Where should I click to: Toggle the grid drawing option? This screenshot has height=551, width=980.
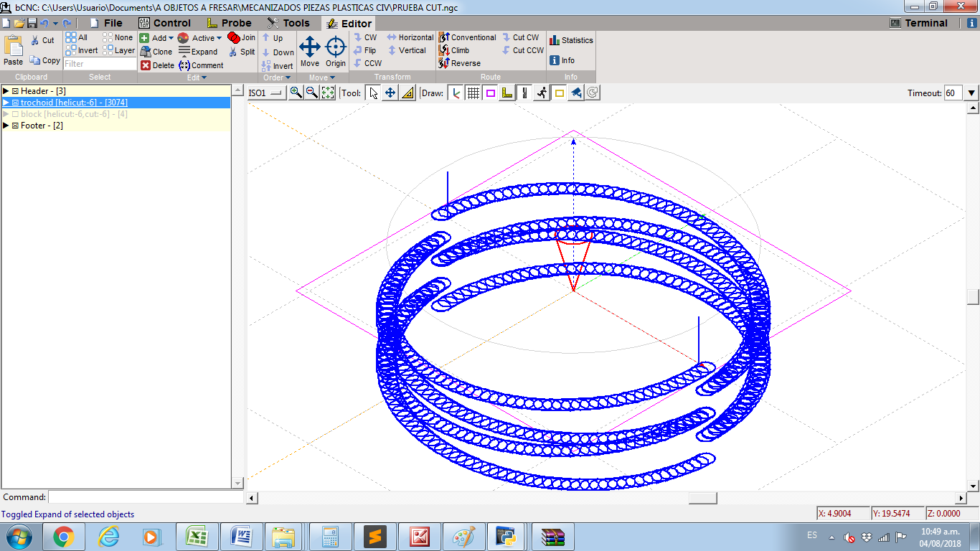473,93
